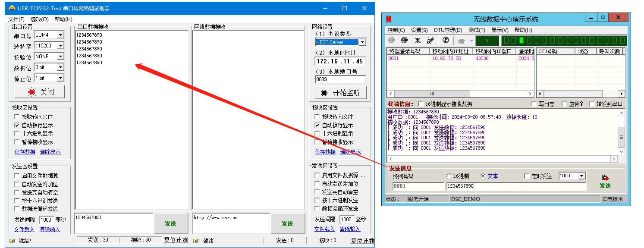
Task: Open the 选项(O) menu
Action: [x=39, y=19]
